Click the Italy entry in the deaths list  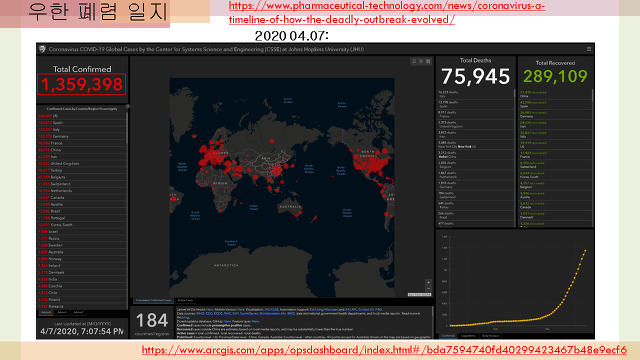click(x=475, y=94)
